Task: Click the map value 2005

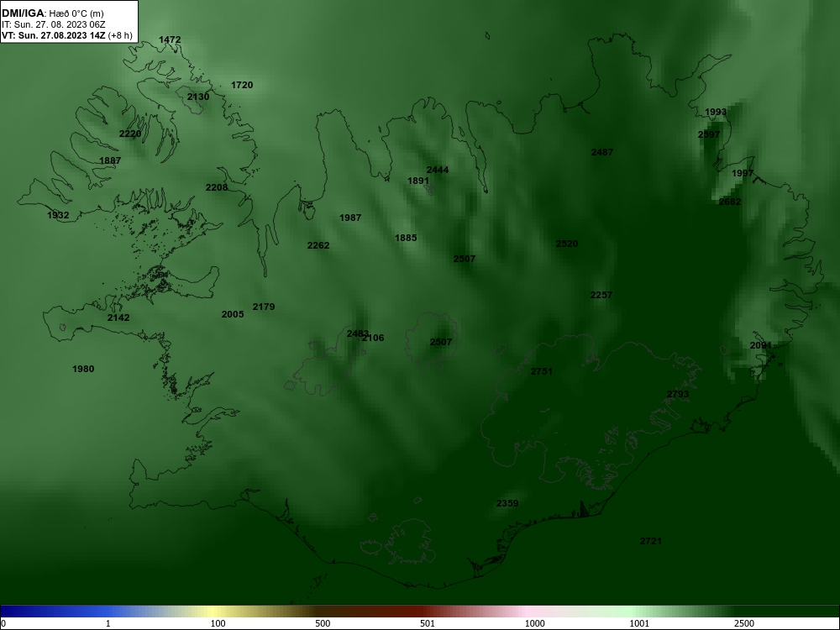Action: [x=233, y=314]
